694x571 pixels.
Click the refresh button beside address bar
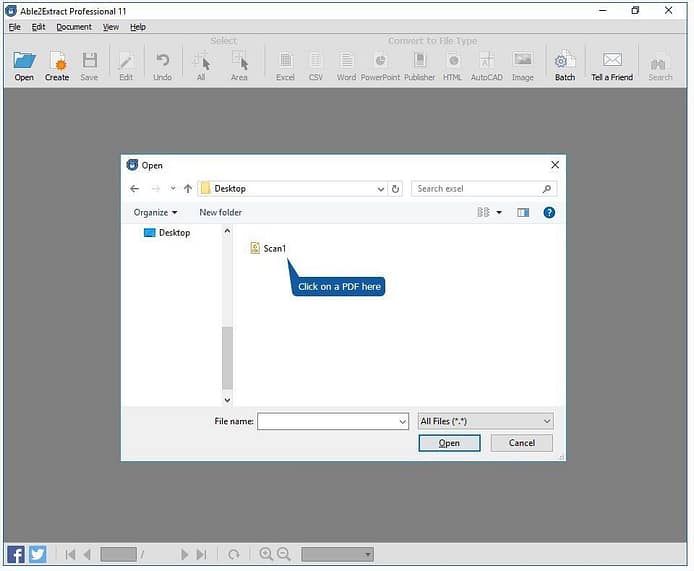(396, 189)
